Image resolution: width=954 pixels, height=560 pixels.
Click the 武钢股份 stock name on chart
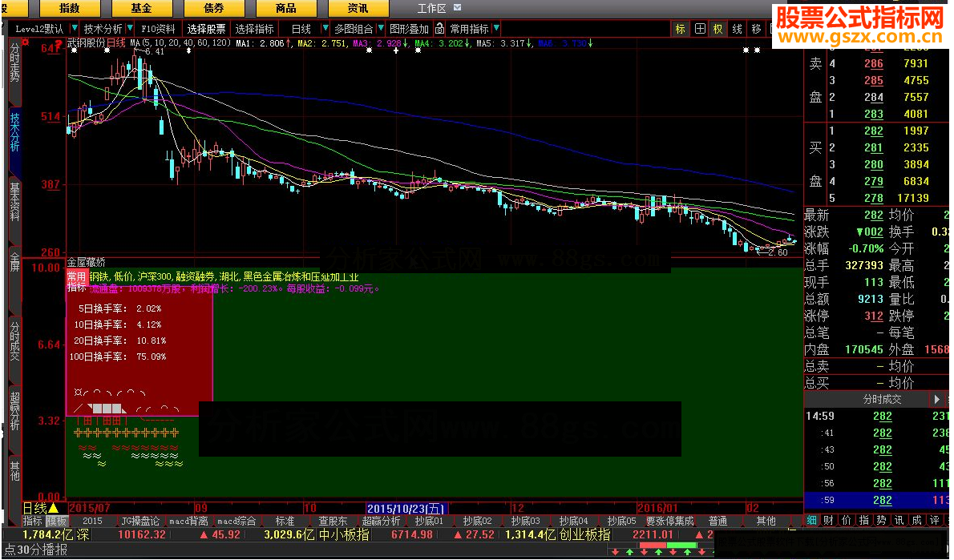coord(86,42)
